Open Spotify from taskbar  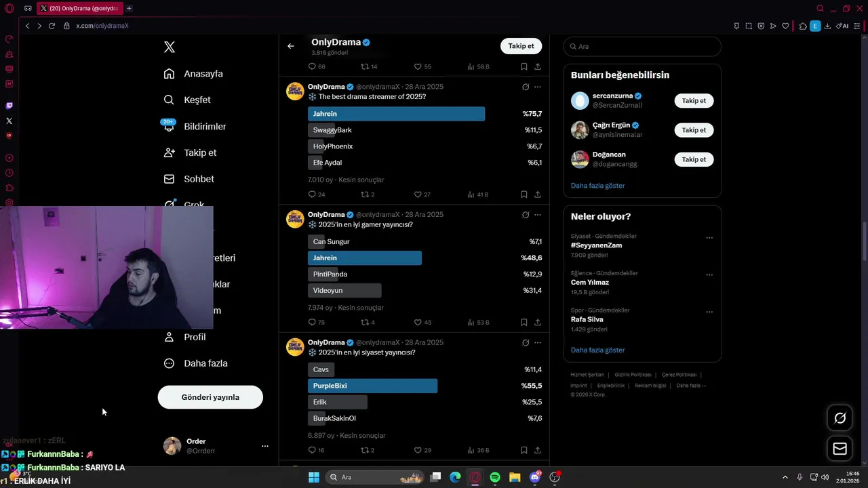pyautogui.click(x=495, y=477)
